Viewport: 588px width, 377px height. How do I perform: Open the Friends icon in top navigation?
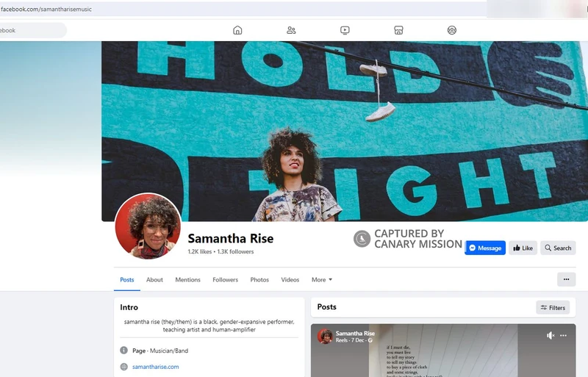click(x=291, y=30)
